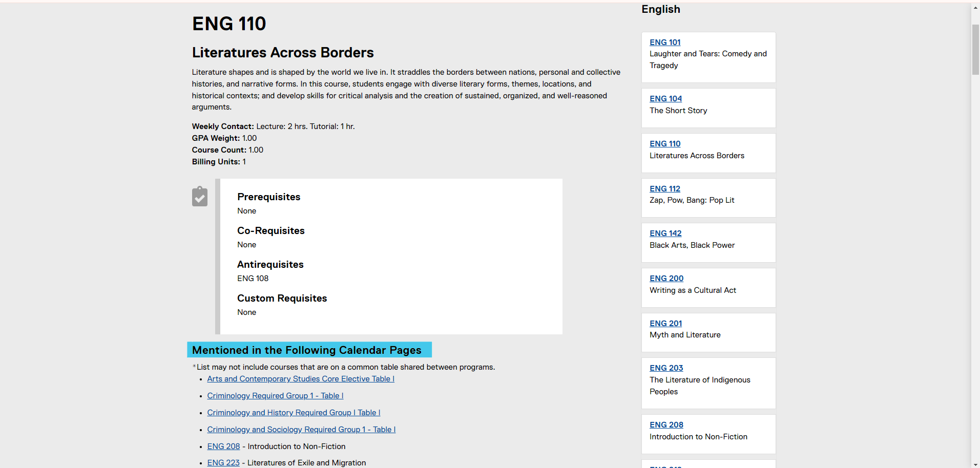Open Arts and Contemporary Studies Core Elective Table
This screenshot has height=468, width=980.
pos(301,379)
